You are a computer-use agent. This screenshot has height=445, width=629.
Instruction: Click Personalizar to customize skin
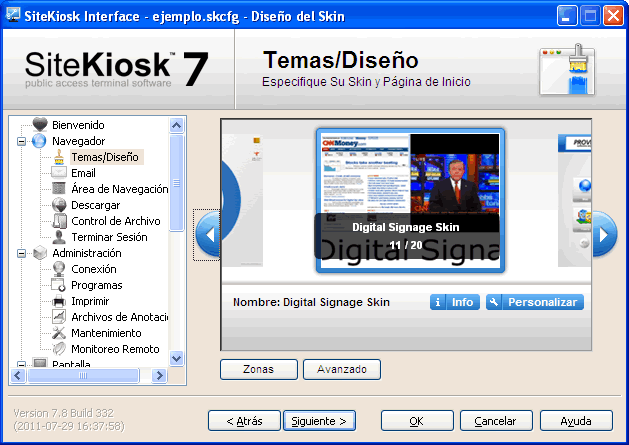point(535,302)
